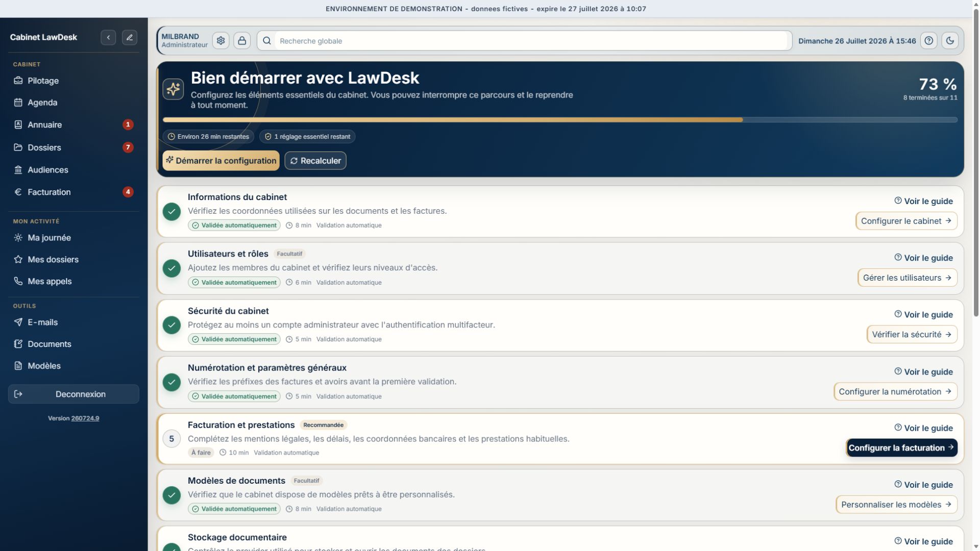Screen dimensions: 980x551
Task: Click the Deconnexion button
Action: click(73, 394)
